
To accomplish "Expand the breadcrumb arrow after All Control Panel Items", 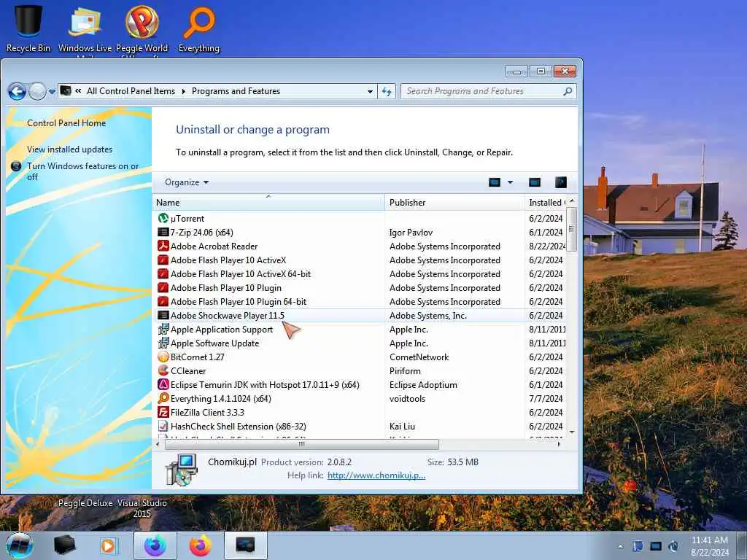I will click(183, 91).
